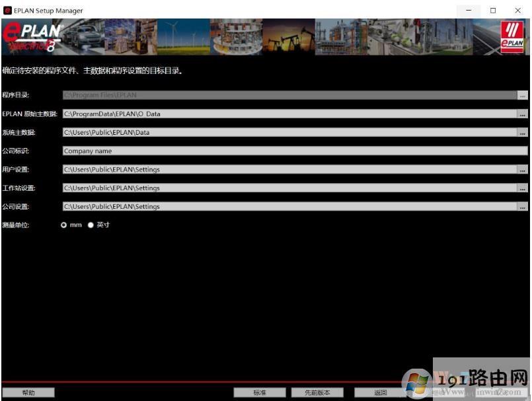Click the browse icon beside 程序目录
The image size is (532, 401).
coord(523,95)
